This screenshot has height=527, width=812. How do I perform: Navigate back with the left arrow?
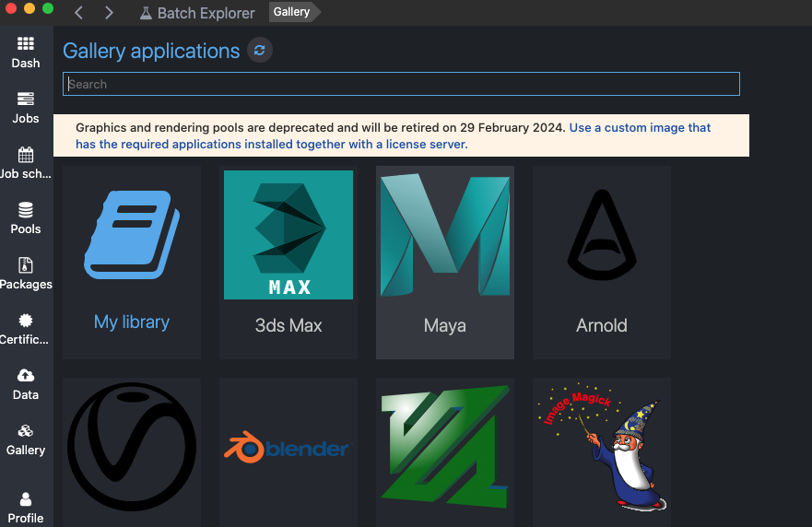(78, 12)
